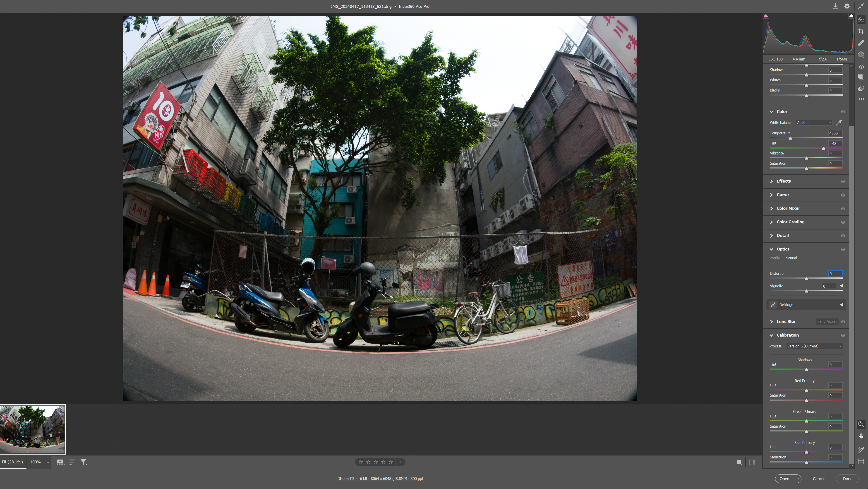This screenshot has height=489, width=868.
Task: Select the Healing tool
Action: click(x=861, y=43)
